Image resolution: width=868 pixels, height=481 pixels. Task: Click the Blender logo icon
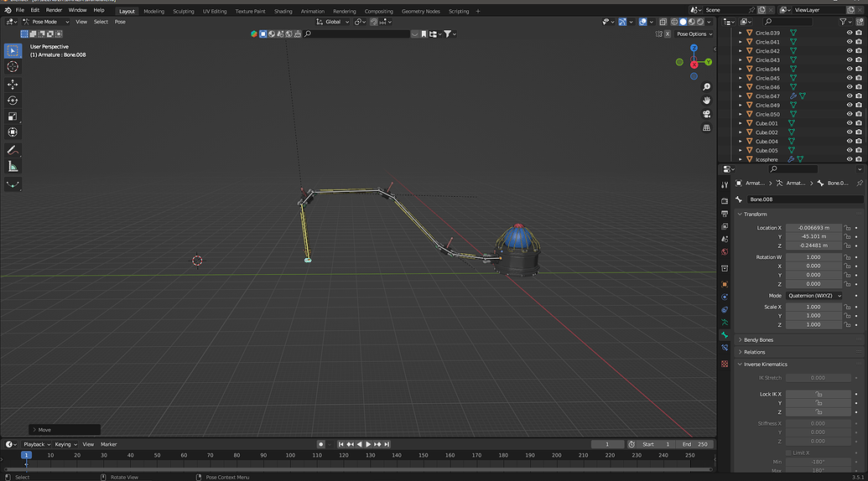8,10
